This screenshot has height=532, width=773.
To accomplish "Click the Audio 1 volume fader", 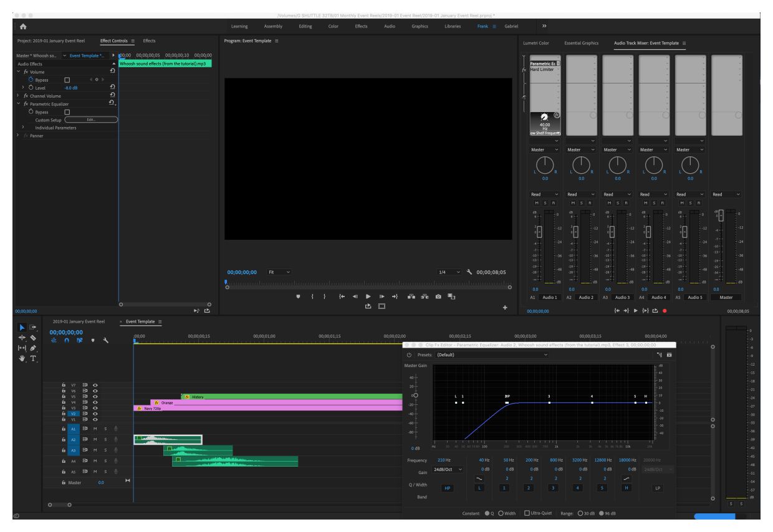I will [x=540, y=231].
